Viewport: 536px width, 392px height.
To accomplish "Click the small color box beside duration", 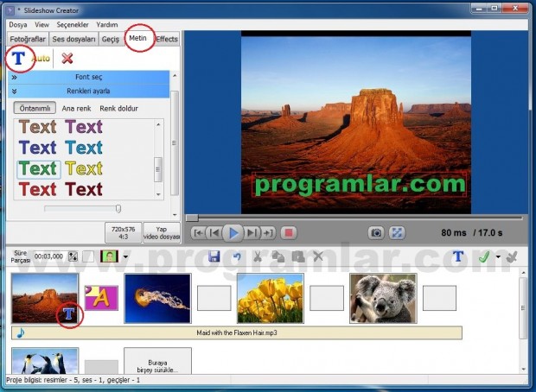I will 88,256.
